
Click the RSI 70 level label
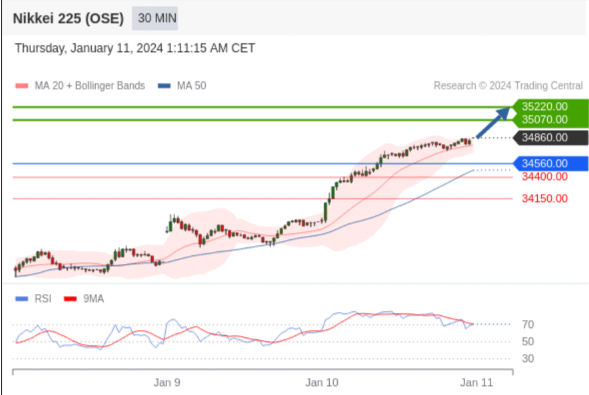click(x=528, y=324)
